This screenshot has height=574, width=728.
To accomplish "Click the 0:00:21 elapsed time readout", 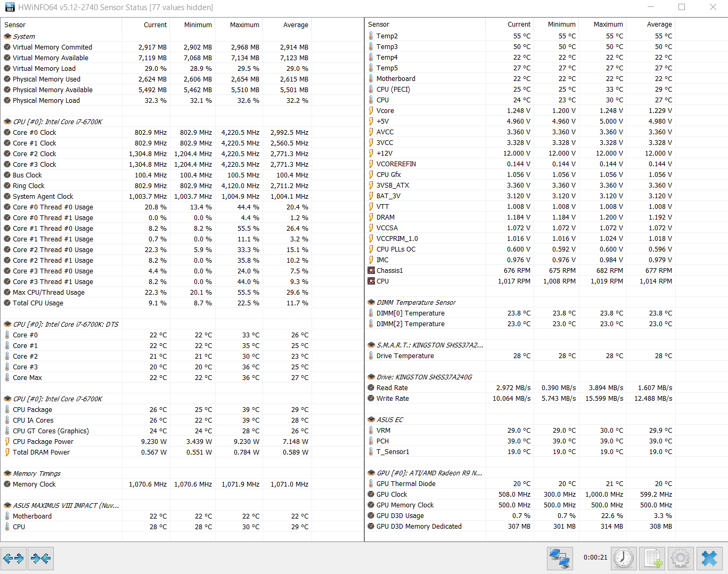I will [x=595, y=557].
